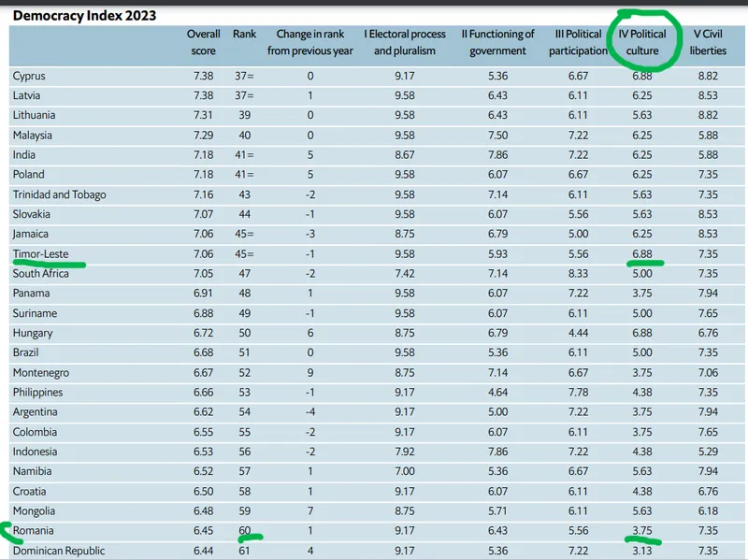Viewport: 748px width, 560px height.
Task: Select Malaysia's functioning of government score 7.50
Action: coord(497,136)
